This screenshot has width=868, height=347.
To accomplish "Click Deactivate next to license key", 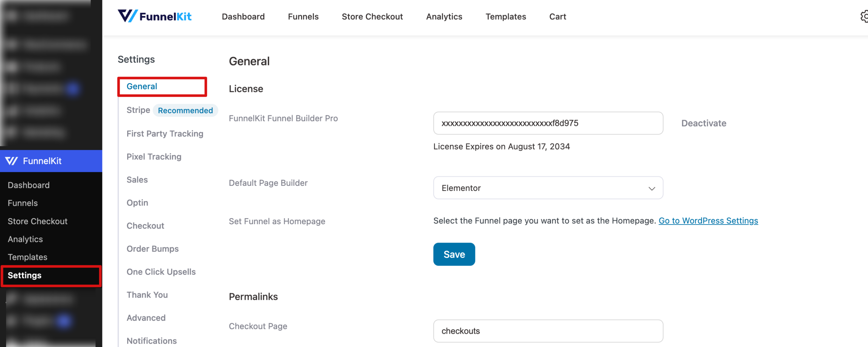I will coord(704,123).
